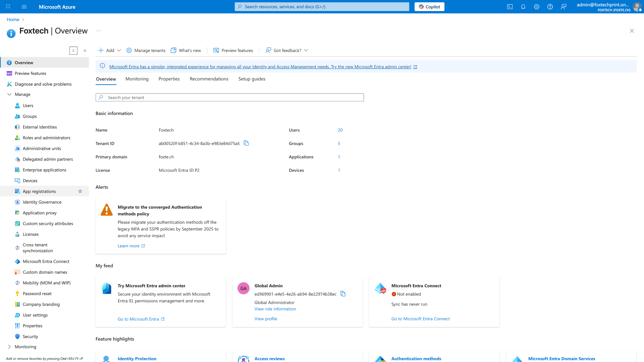Click the View role information link

[275, 309]
